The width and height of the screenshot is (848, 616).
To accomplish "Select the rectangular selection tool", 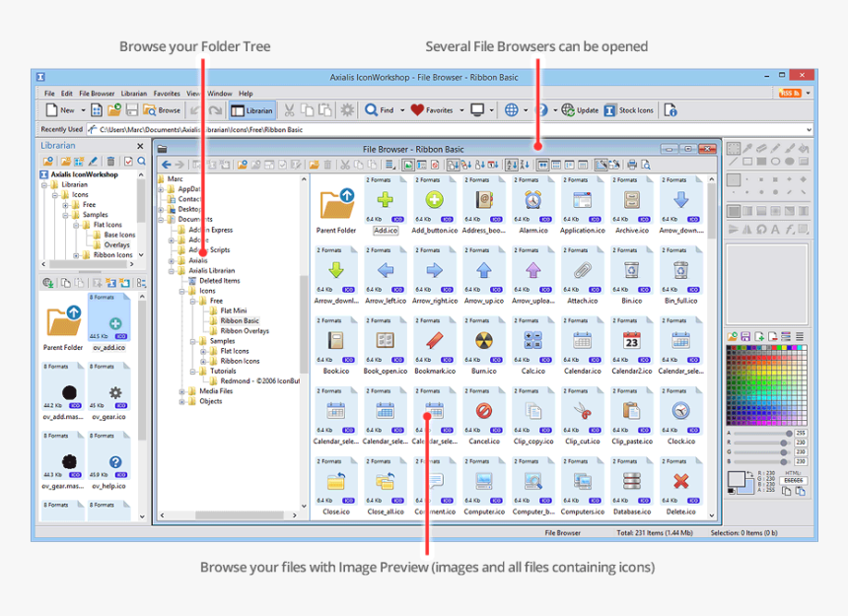I will point(734,148).
